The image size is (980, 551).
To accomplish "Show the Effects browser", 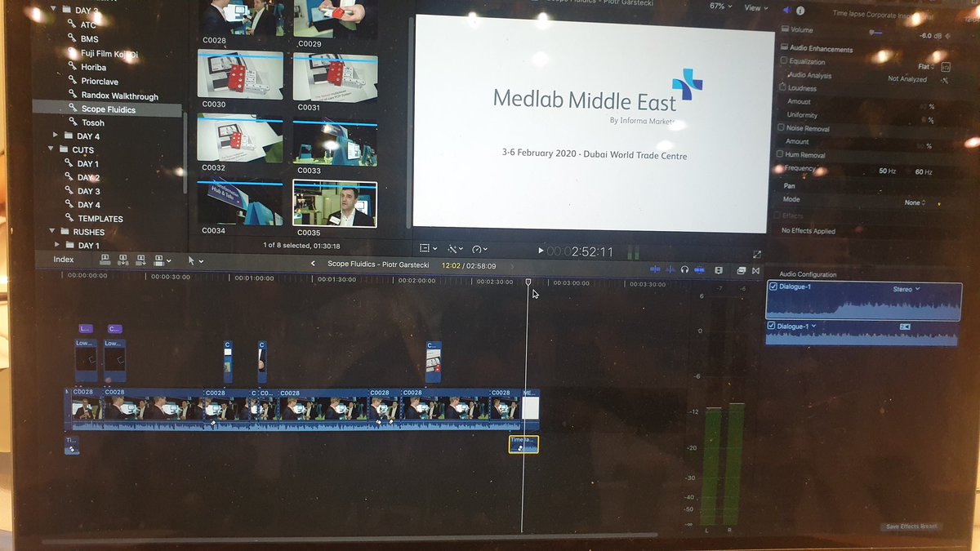I will click(742, 270).
